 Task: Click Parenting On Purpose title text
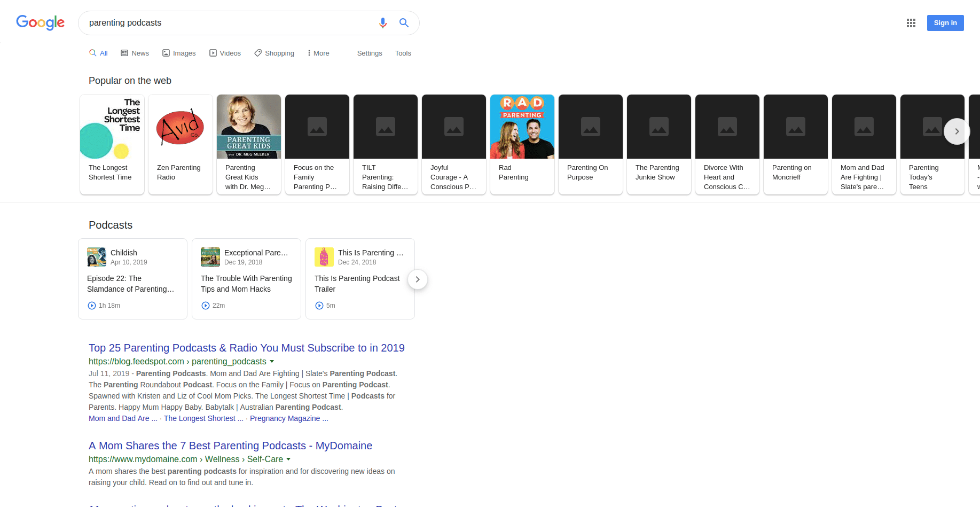click(x=587, y=172)
